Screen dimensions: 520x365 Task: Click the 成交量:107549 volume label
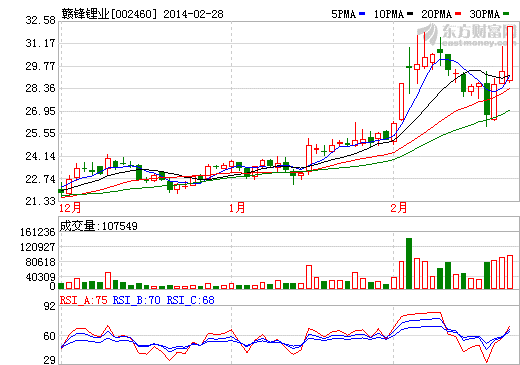99,226
